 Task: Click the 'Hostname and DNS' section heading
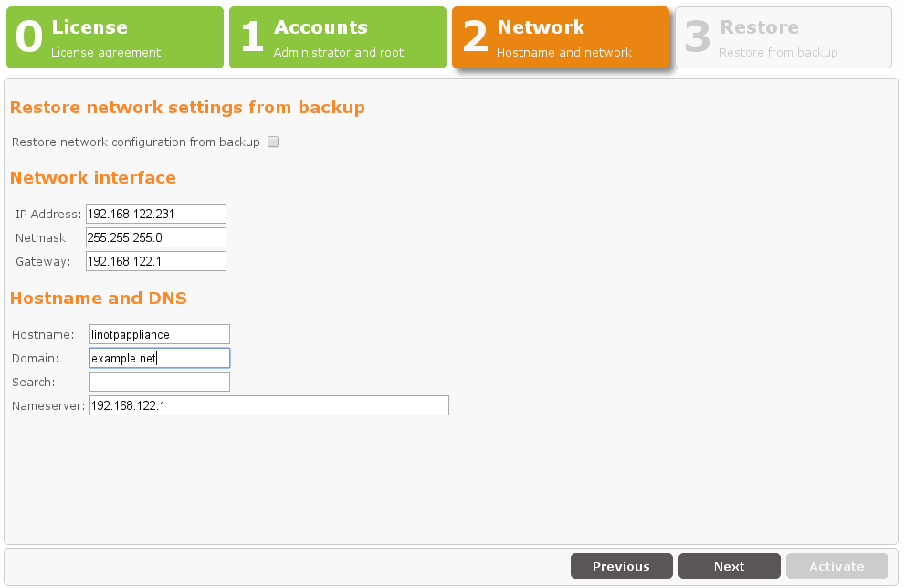98,299
